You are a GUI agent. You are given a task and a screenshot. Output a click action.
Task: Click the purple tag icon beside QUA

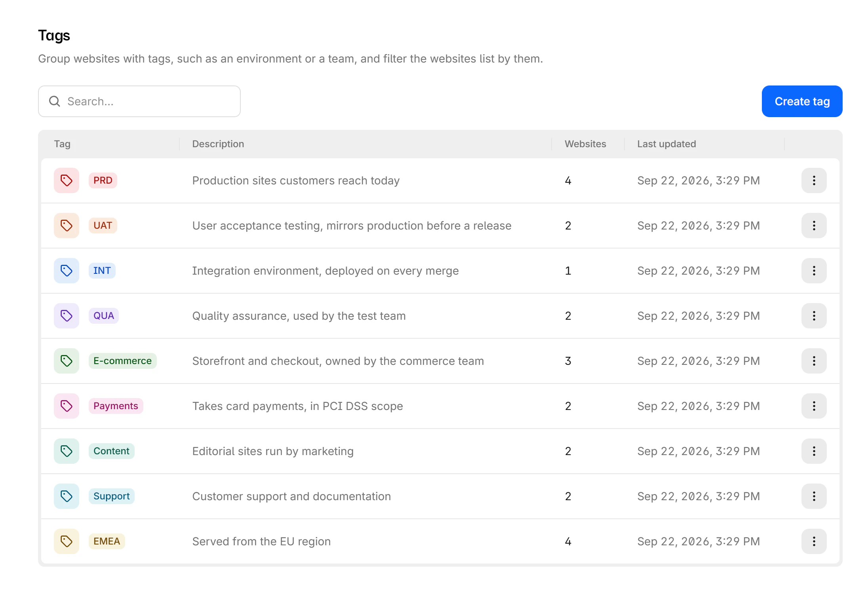pos(67,316)
